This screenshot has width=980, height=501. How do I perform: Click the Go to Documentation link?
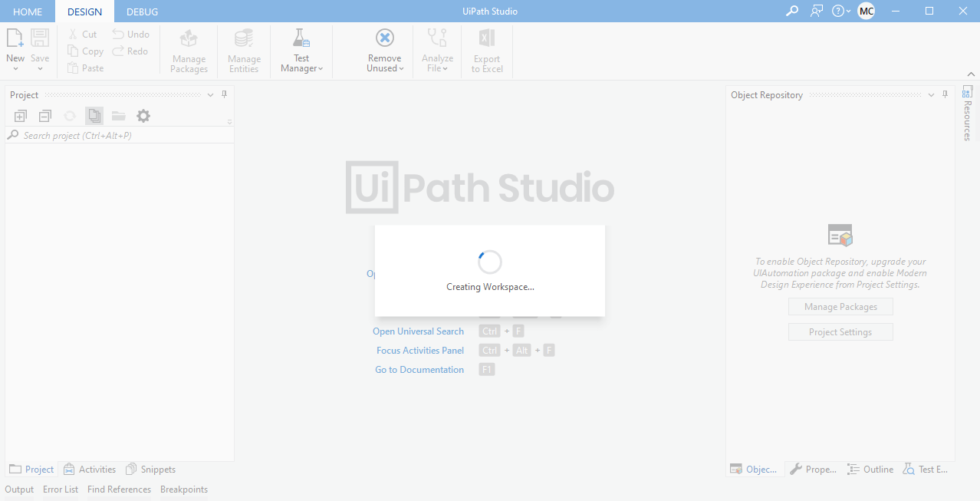(x=419, y=370)
